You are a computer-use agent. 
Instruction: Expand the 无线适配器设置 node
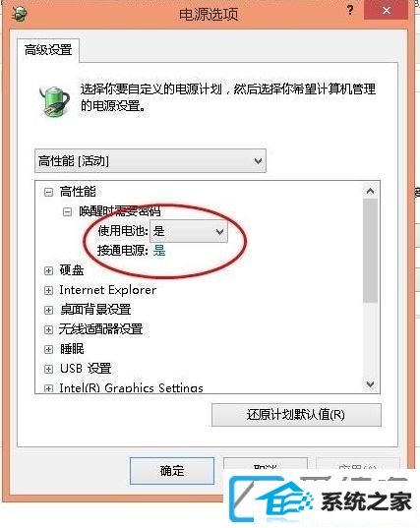(x=48, y=329)
